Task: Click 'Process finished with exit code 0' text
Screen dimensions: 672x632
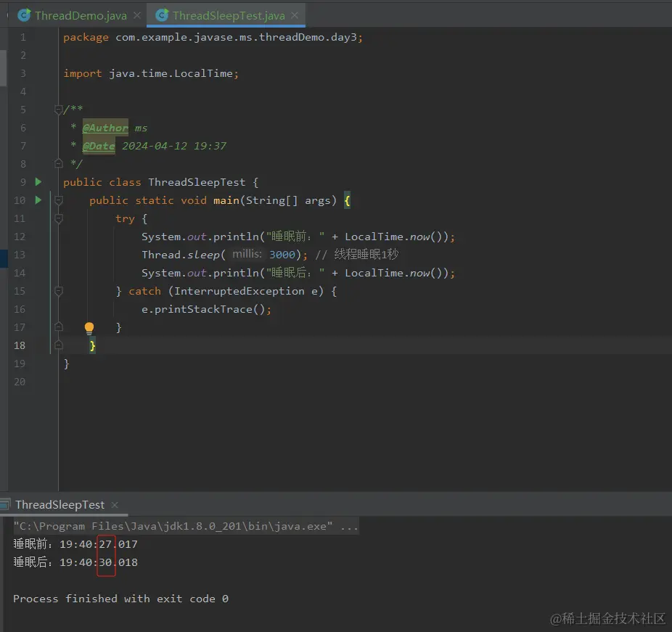Action: point(121,599)
